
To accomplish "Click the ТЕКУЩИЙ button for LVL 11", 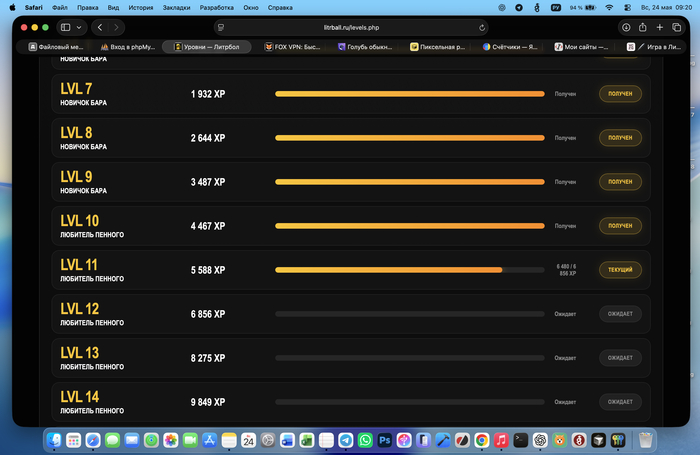I will pyautogui.click(x=620, y=270).
